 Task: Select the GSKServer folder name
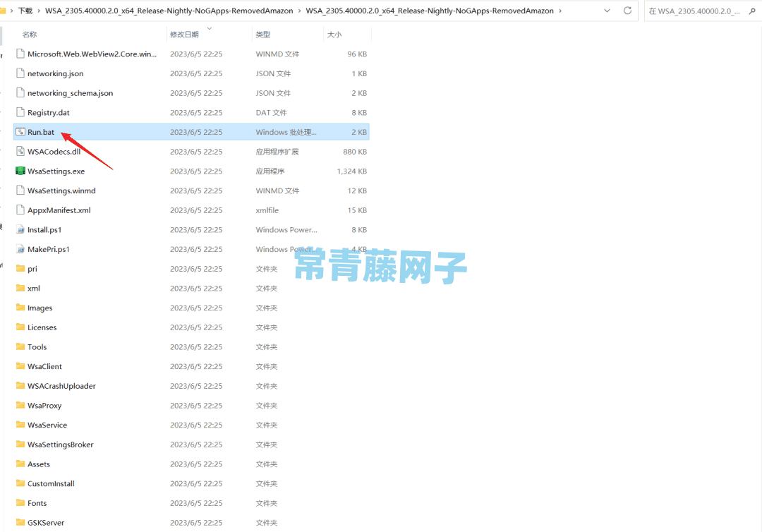coord(46,522)
